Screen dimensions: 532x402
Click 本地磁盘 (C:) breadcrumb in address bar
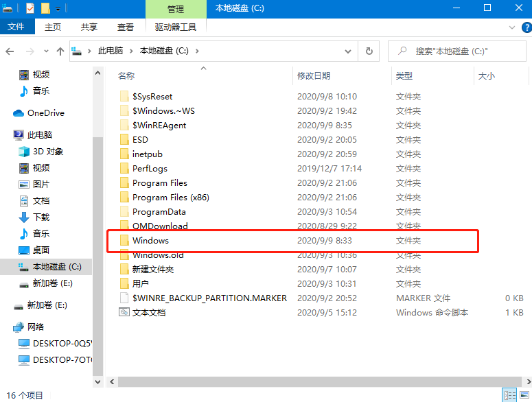click(164, 51)
